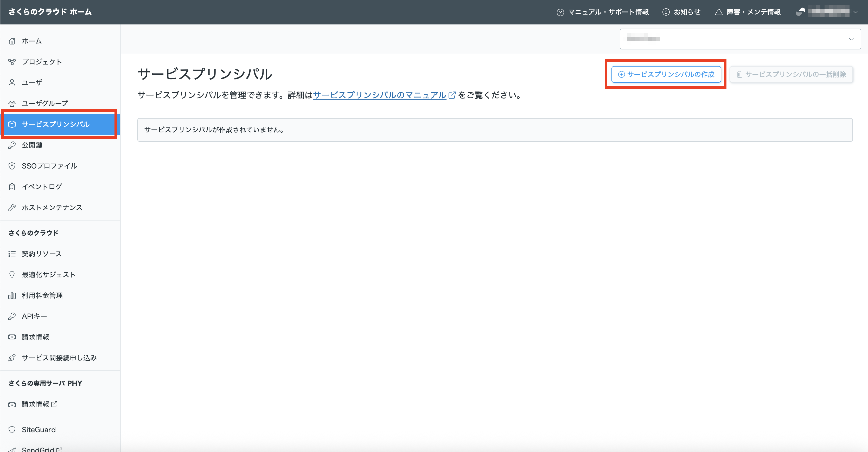Click the project nodes icon
The width and height of the screenshot is (868, 452).
pyautogui.click(x=12, y=62)
